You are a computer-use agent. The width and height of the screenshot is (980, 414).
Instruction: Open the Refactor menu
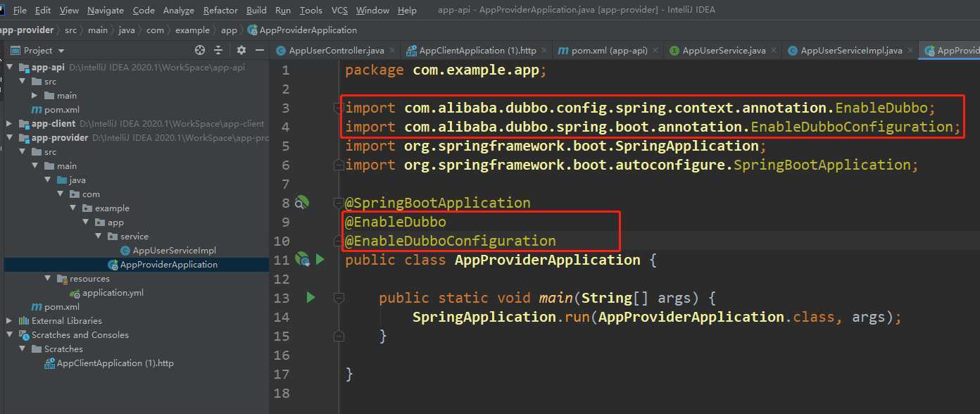click(x=220, y=11)
